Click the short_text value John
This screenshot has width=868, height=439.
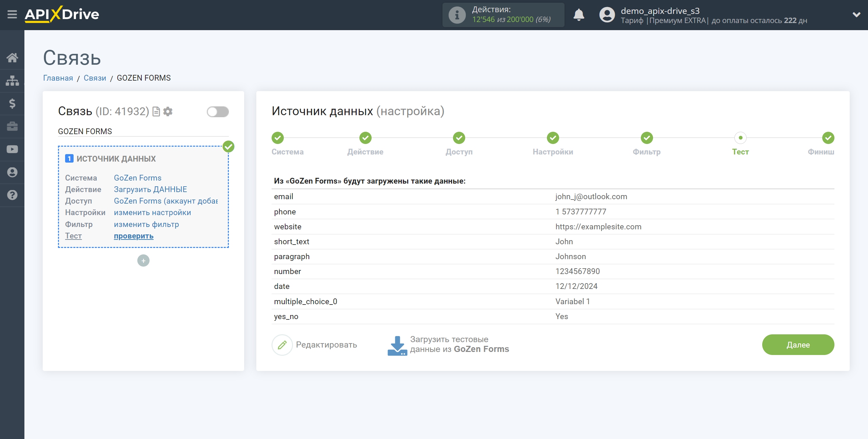pos(564,242)
